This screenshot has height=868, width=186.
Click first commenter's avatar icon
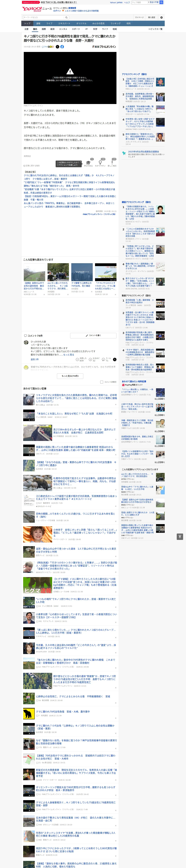(26, 342)
